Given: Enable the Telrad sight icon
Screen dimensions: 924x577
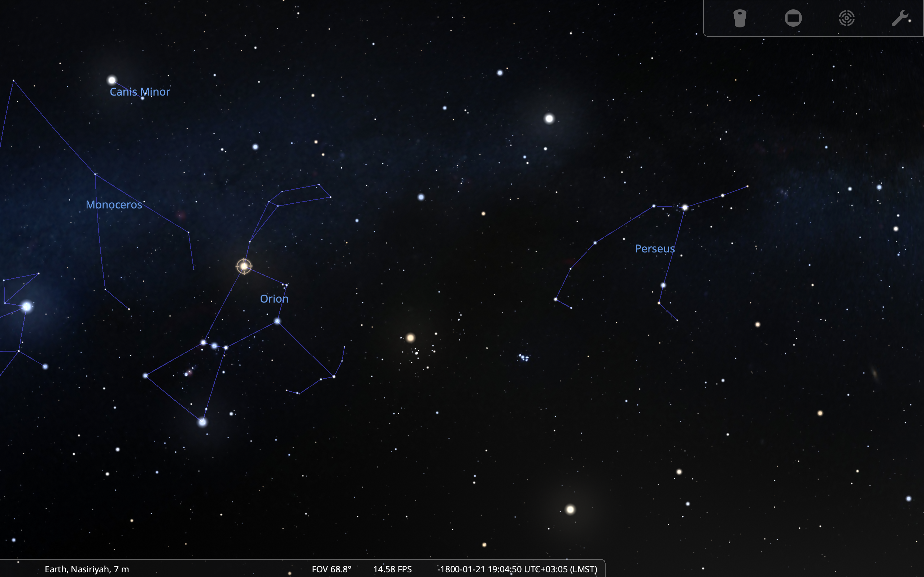Looking at the screenshot, I should click(846, 18).
